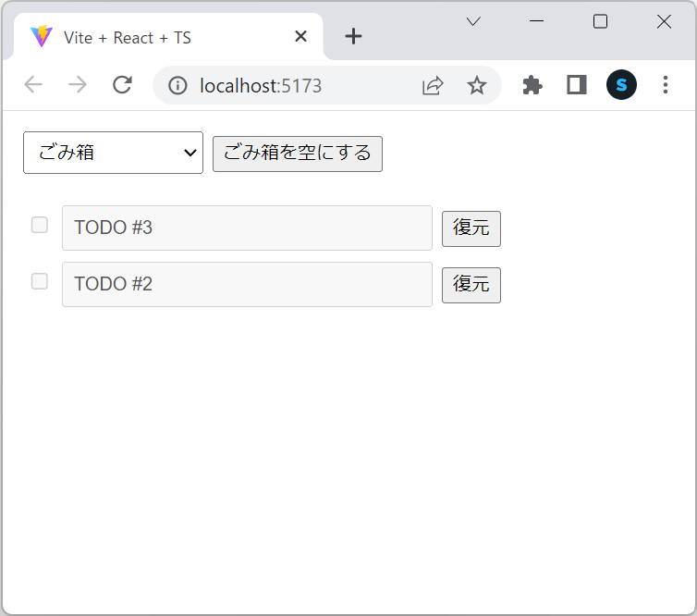View site information icon in address bar
697x616 pixels.
177,85
